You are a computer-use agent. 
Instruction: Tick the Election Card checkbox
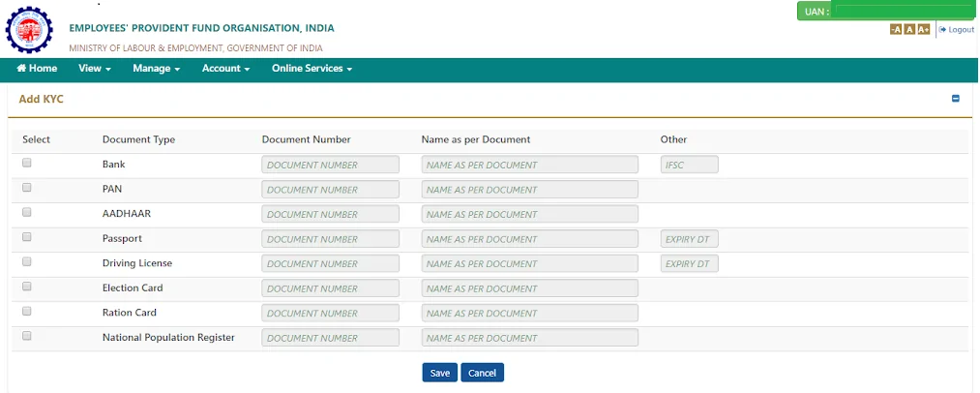[x=27, y=286]
